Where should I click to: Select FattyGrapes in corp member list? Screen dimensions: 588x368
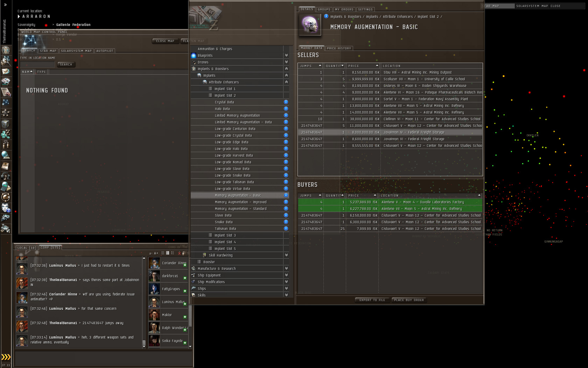click(168, 289)
